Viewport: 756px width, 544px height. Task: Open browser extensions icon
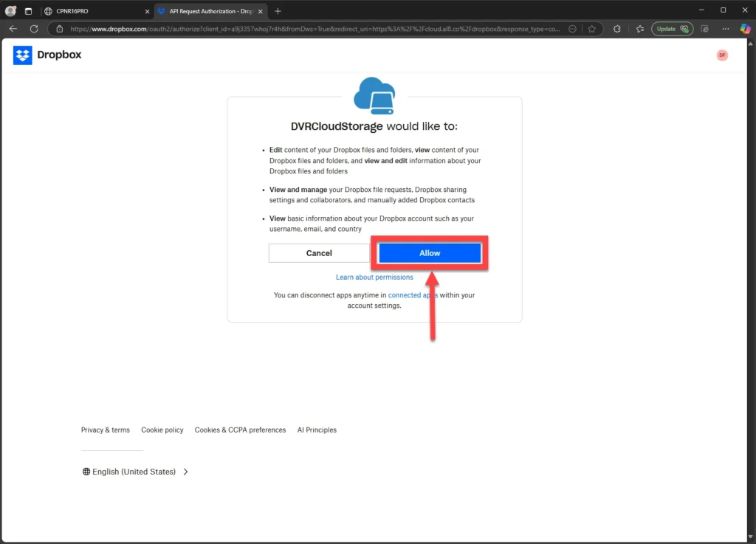coord(616,29)
